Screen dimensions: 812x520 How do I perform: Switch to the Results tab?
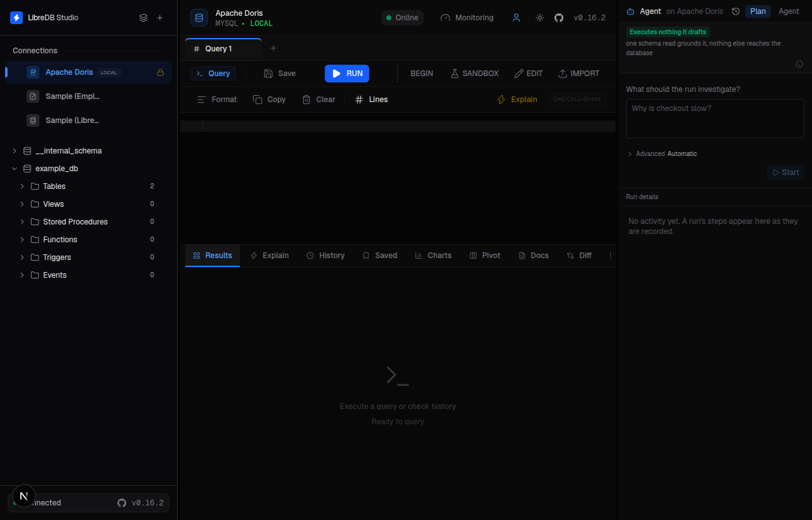click(213, 256)
